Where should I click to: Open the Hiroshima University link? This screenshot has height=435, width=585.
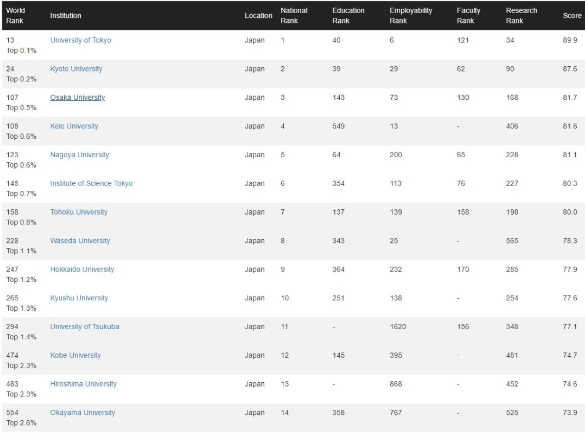tap(84, 384)
